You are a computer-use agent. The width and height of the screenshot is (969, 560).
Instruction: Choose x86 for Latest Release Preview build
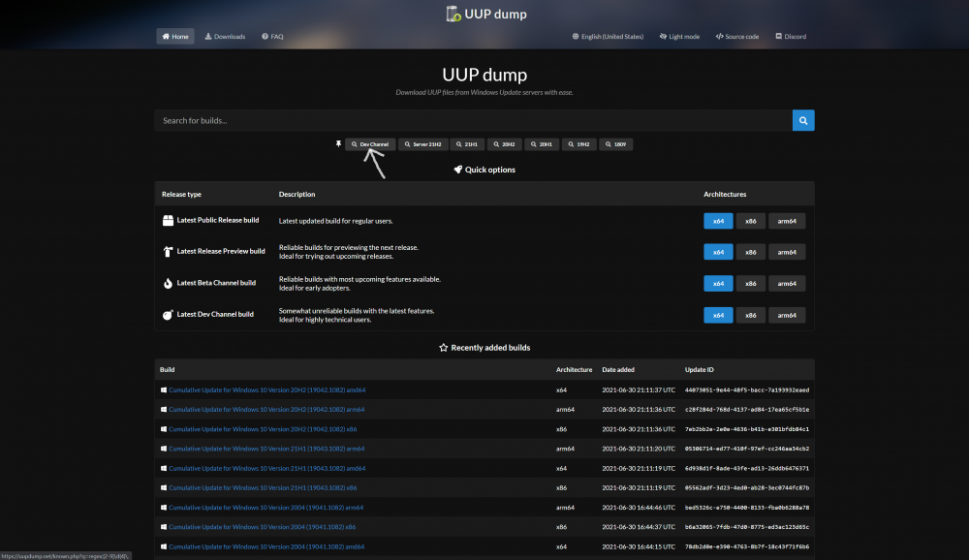pyautogui.click(x=751, y=252)
